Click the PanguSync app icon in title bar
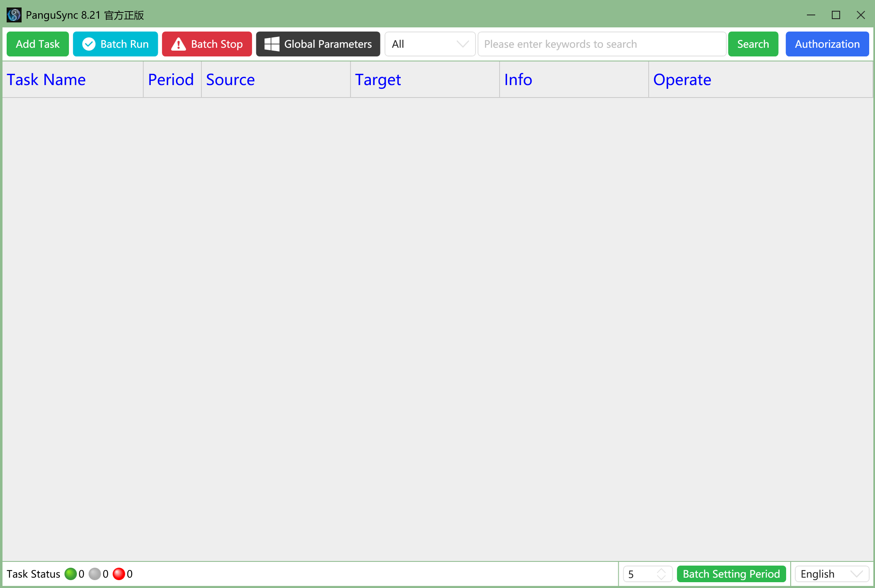This screenshot has height=588, width=875. click(x=14, y=15)
